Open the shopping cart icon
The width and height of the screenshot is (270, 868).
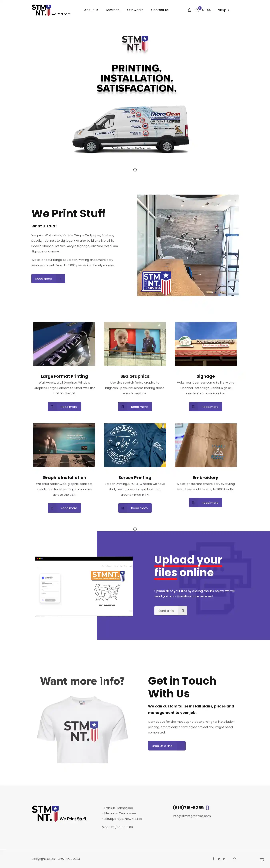[197, 10]
